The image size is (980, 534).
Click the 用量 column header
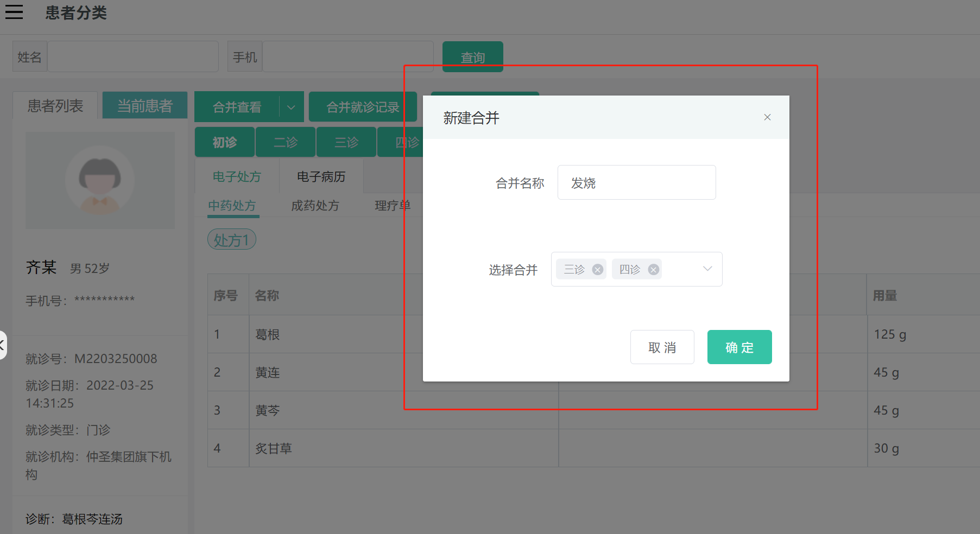[885, 295]
